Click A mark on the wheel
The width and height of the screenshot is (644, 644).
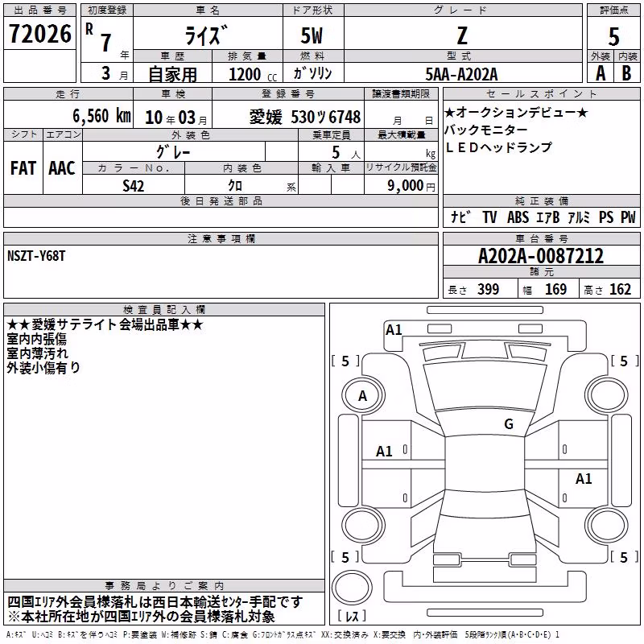coord(363,396)
